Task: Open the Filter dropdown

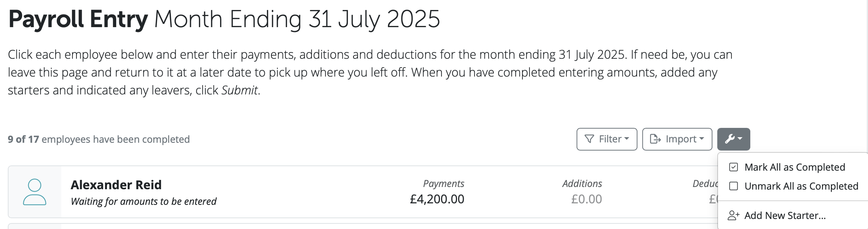Action: [x=607, y=139]
